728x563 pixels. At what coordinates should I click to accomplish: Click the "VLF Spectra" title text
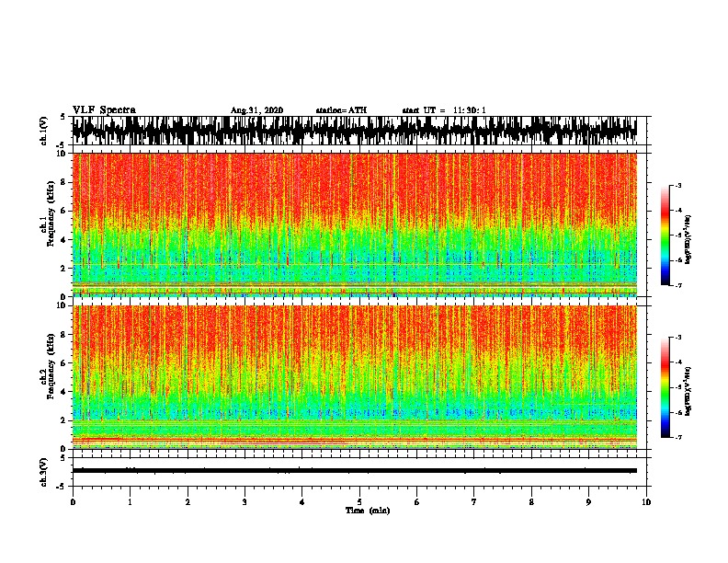click(104, 110)
